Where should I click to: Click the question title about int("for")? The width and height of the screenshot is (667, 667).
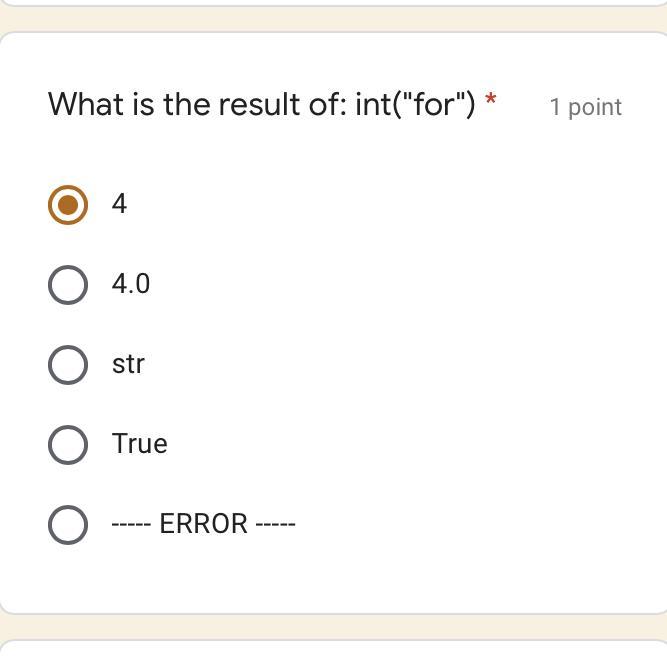[262, 104]
